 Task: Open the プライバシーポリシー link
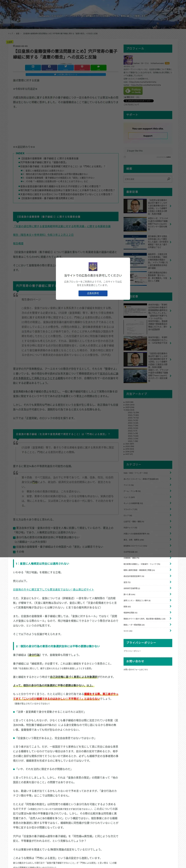132,651
